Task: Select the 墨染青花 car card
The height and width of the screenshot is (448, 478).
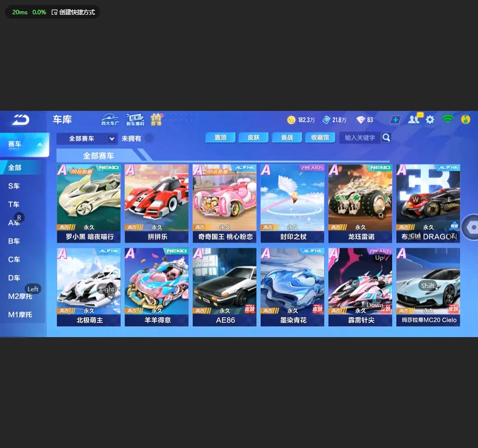Action: click(x=292, y=287)
